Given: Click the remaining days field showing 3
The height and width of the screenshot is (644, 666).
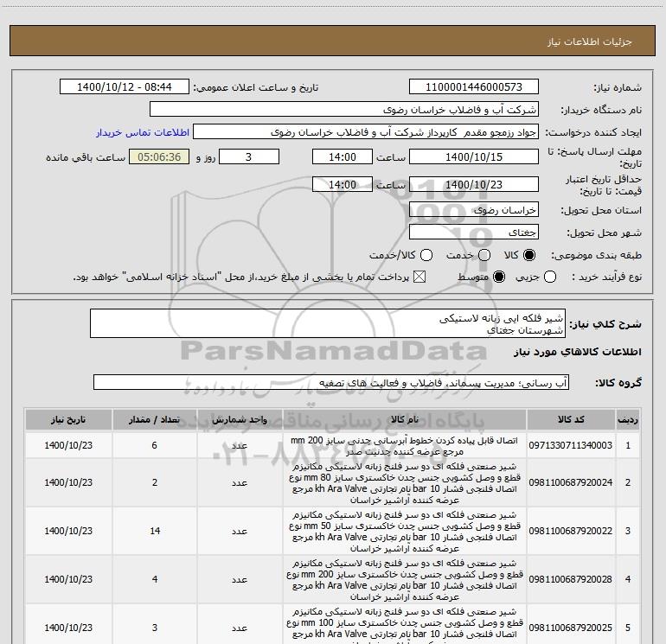Looking at the screenshot, I should (249, 156).
